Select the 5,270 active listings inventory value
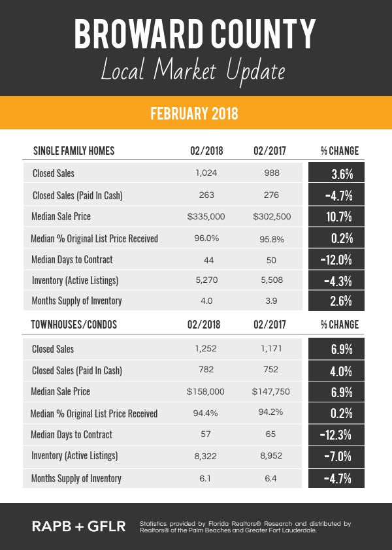The width and height of the screenshot is (392, 550). (206, 280)
